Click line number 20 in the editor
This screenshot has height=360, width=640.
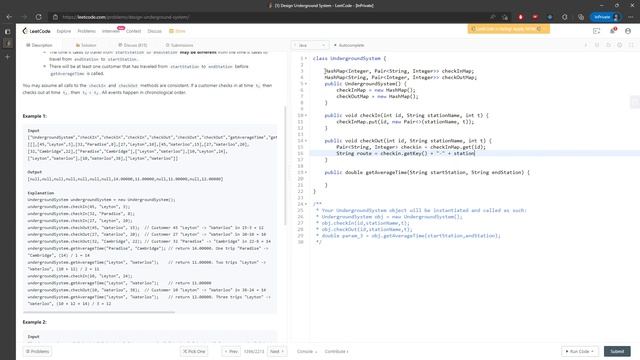301,179
